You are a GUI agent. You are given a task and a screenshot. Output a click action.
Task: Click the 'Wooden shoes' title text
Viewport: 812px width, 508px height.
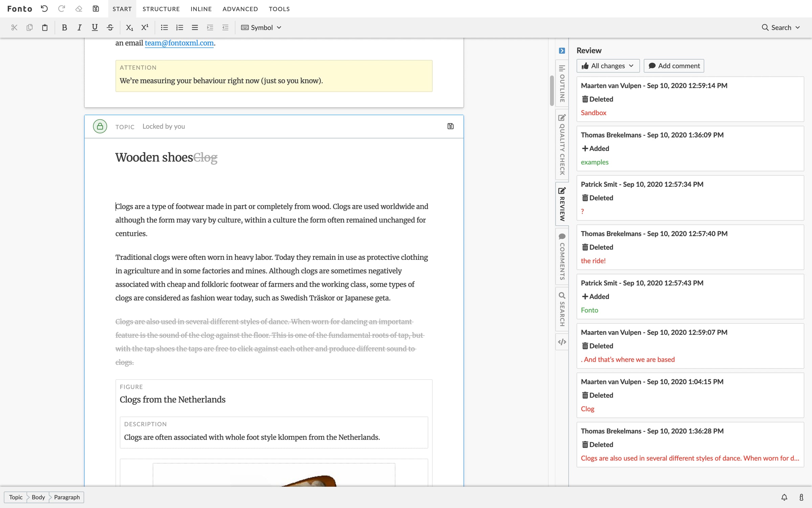pyautogui.click(x=154, y=157)
